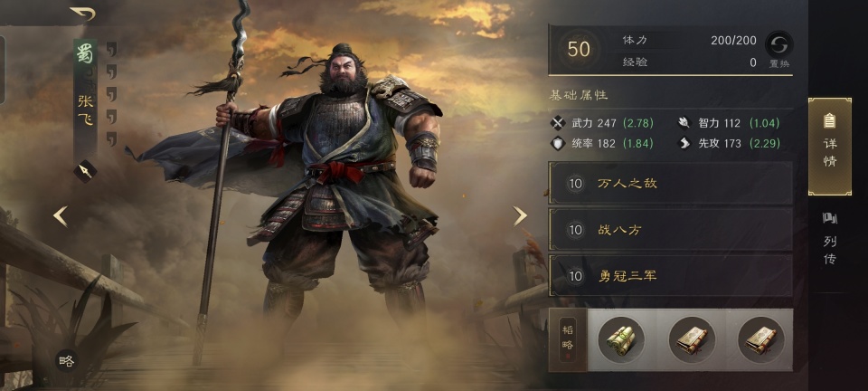Expand the 万人之敌 skill row
The image size is (868, 391).
670,184
